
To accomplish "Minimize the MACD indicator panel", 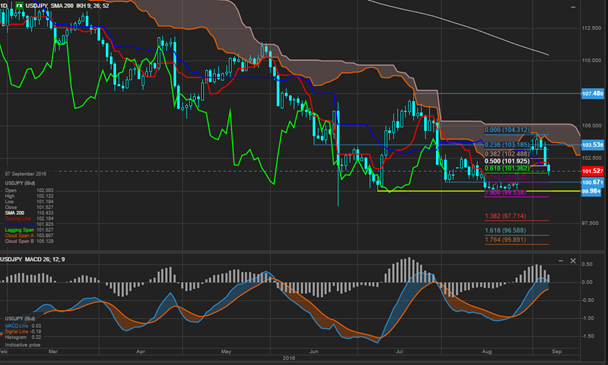I will pos(561,261).
